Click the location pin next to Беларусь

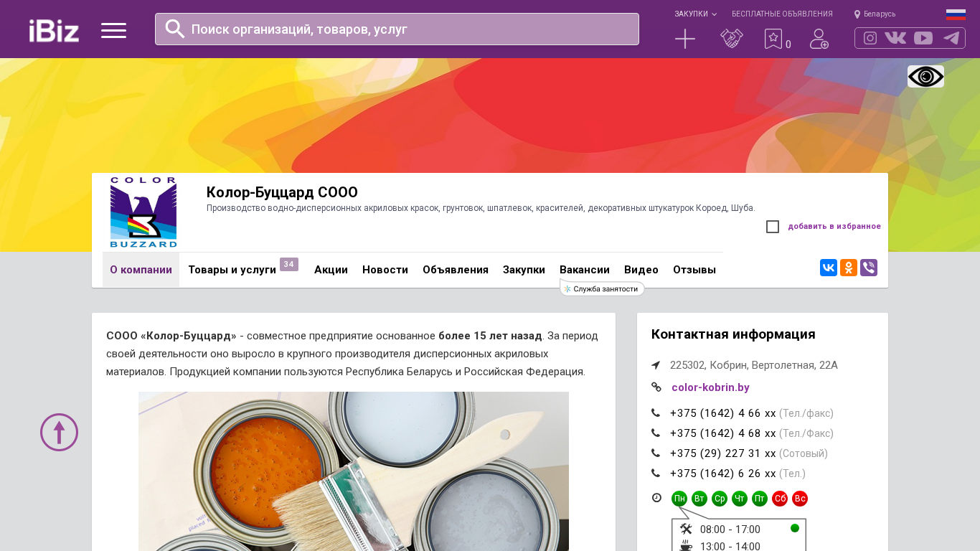[x=857, y=14]
